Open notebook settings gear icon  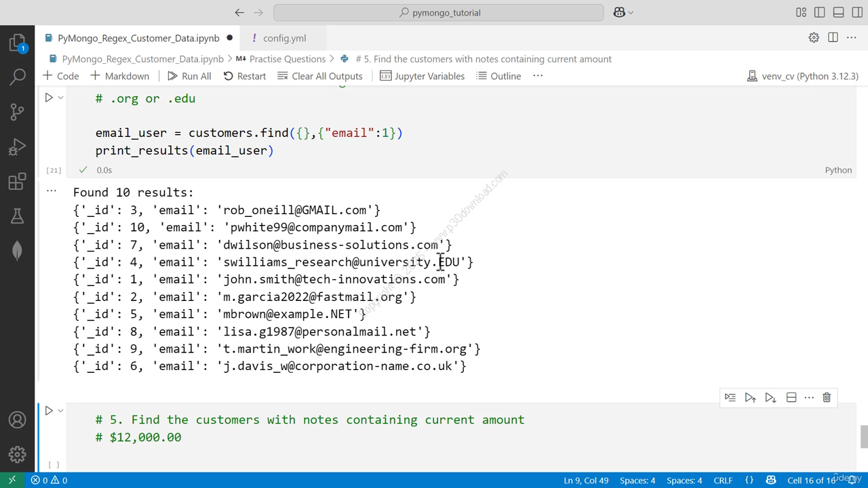[814, 38]
